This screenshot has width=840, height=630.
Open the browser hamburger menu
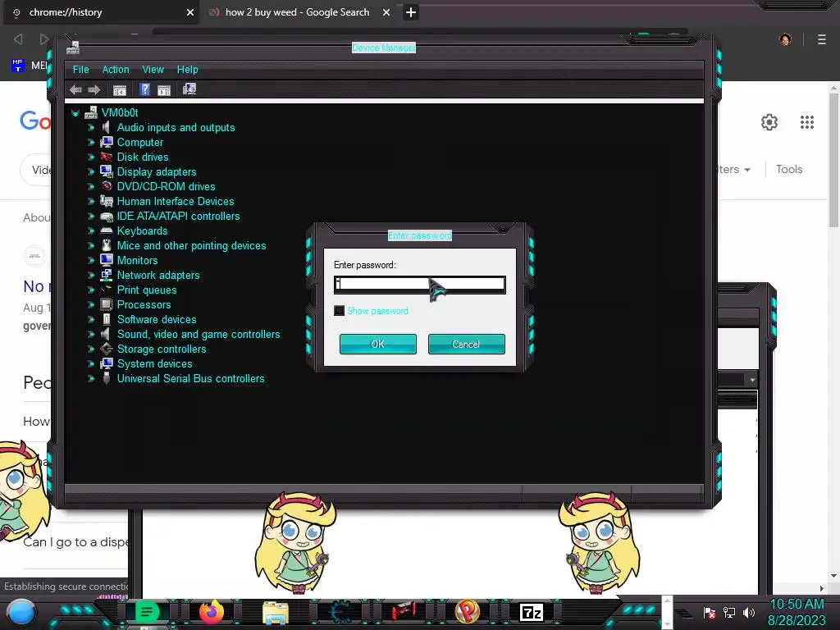point(822,39)
